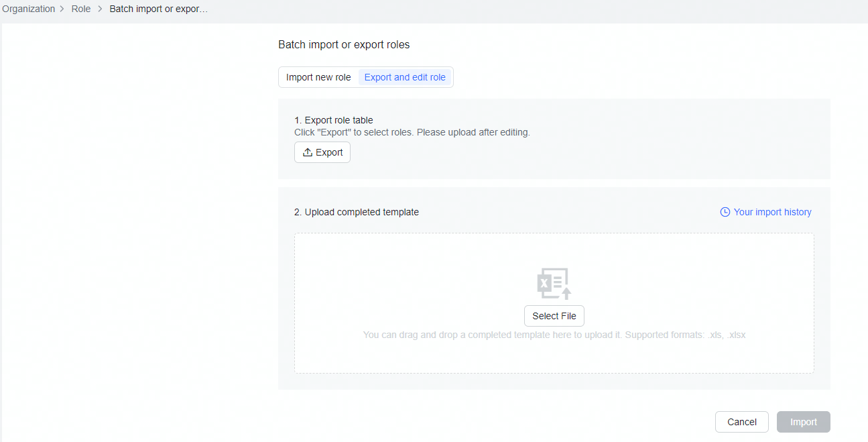Viewport: 868px width, 442px height.
Task: Click the Export button to download role table
Action: coord(322,152)
